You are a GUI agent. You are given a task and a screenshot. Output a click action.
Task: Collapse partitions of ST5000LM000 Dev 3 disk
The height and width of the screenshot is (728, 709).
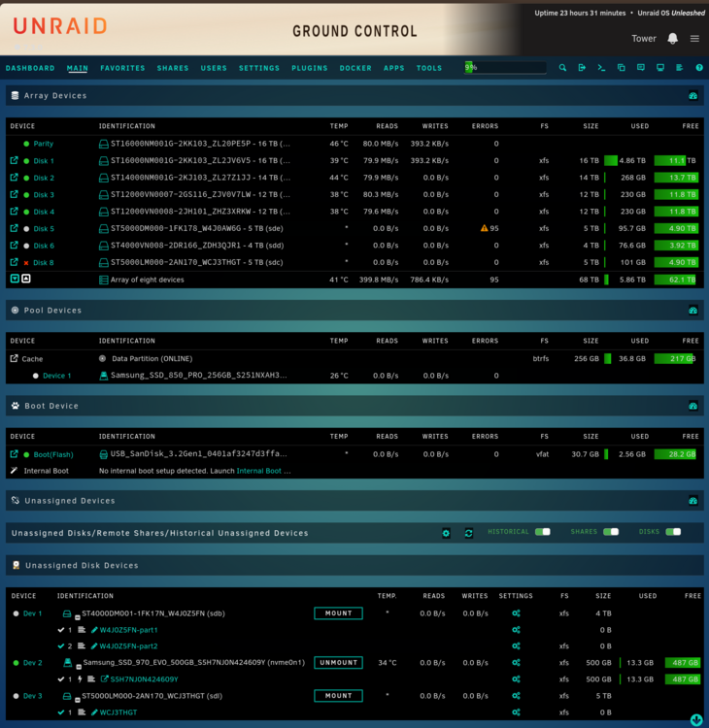pos(78,700)
